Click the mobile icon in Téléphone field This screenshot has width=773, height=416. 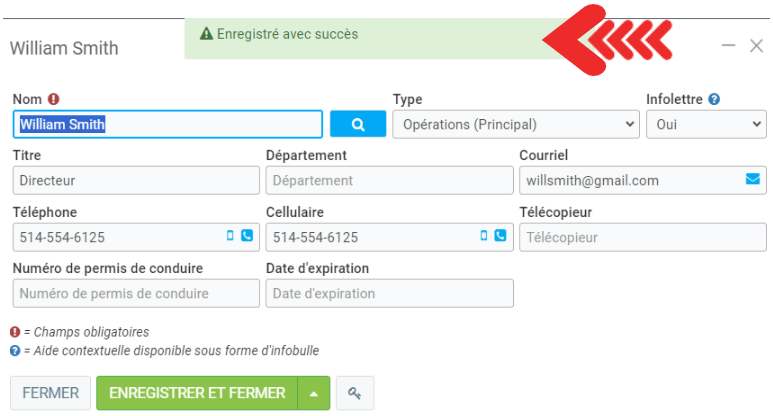(231, 236)
